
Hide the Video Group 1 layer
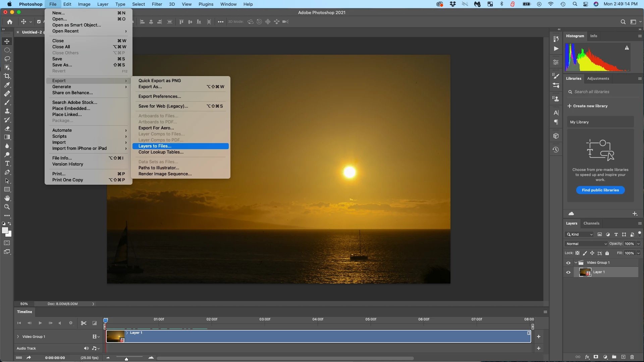point(568,263)
